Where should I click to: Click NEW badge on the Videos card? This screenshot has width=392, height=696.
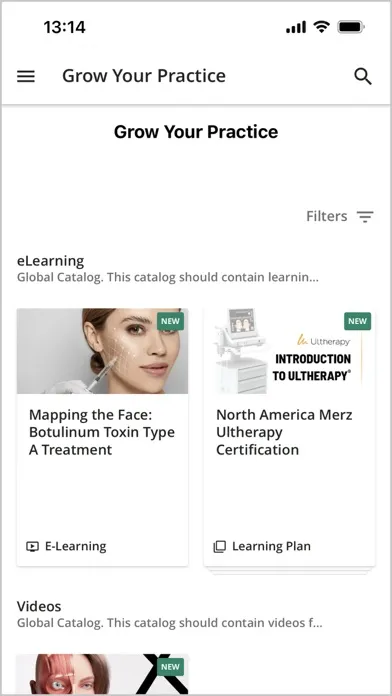(170, 667)
